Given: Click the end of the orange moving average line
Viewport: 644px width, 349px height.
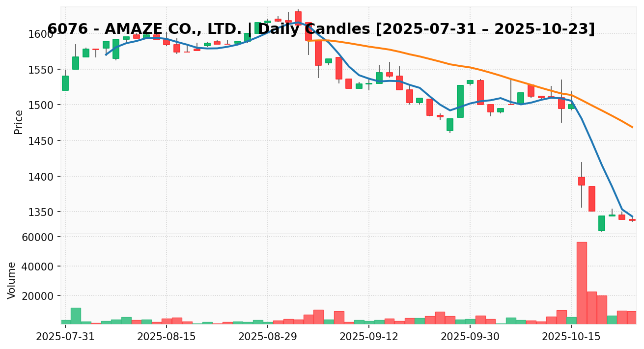Looking at the screenshot, I should 632,127.
